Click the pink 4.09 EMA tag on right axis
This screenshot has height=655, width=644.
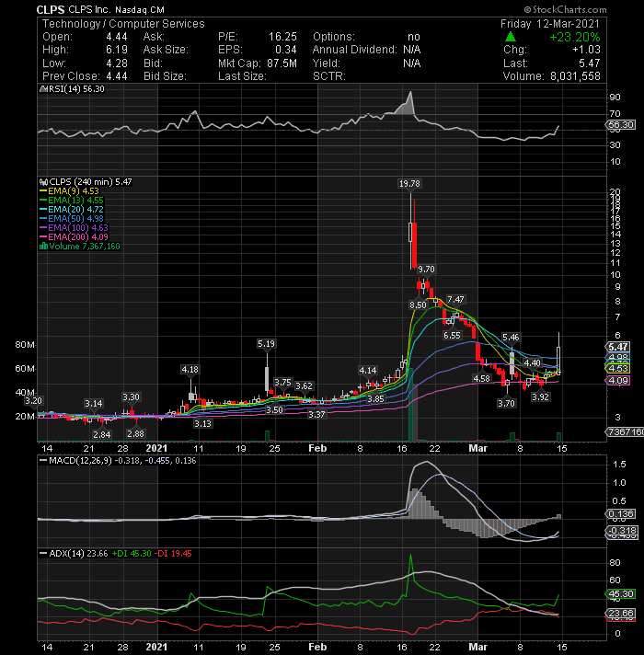[618, 380]
